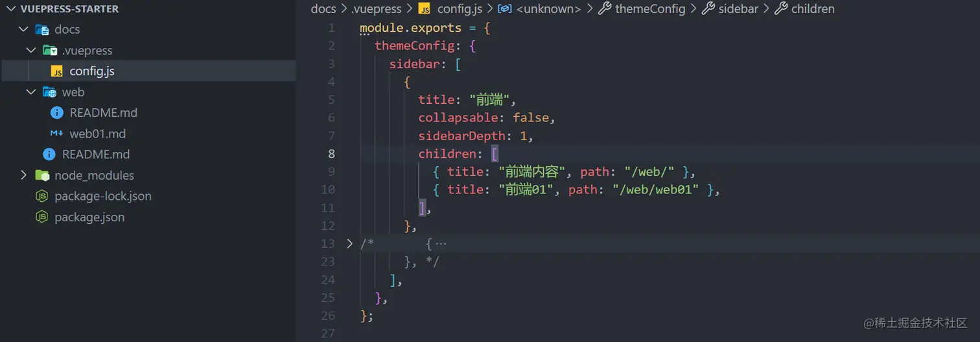Click the info icon of README.md inside web

point(57,112)
